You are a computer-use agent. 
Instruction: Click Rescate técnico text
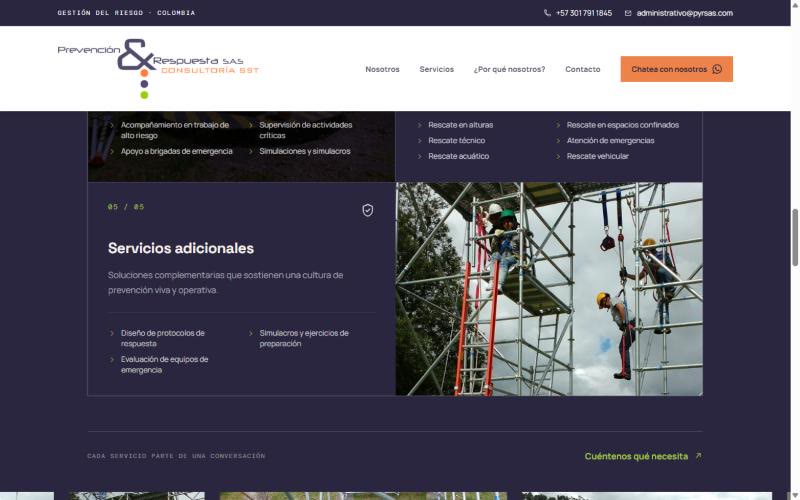457,140
